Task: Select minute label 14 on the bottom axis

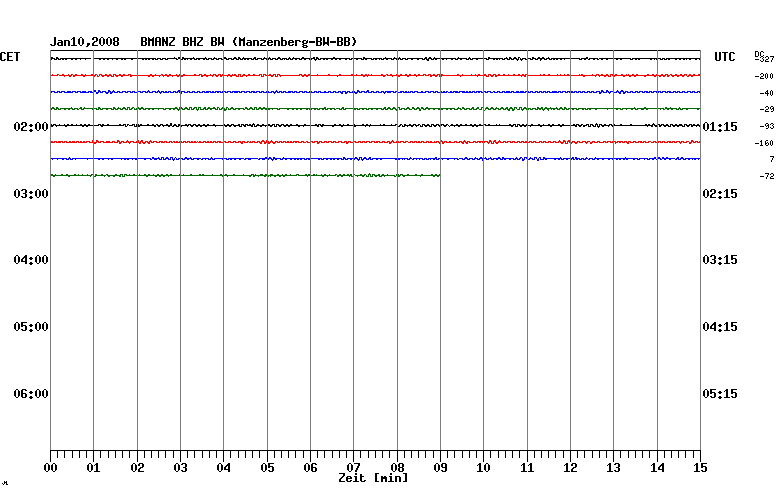Action: click(658, 468)
